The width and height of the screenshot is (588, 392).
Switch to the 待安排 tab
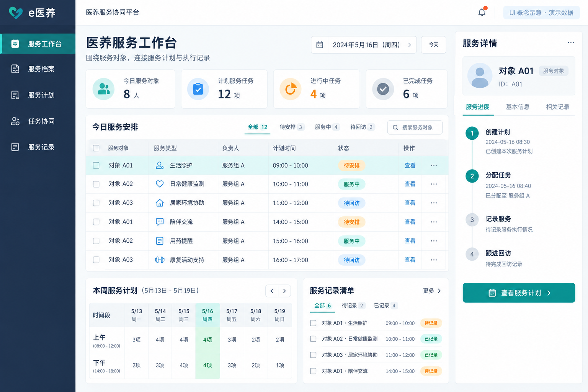click(292, 127)
